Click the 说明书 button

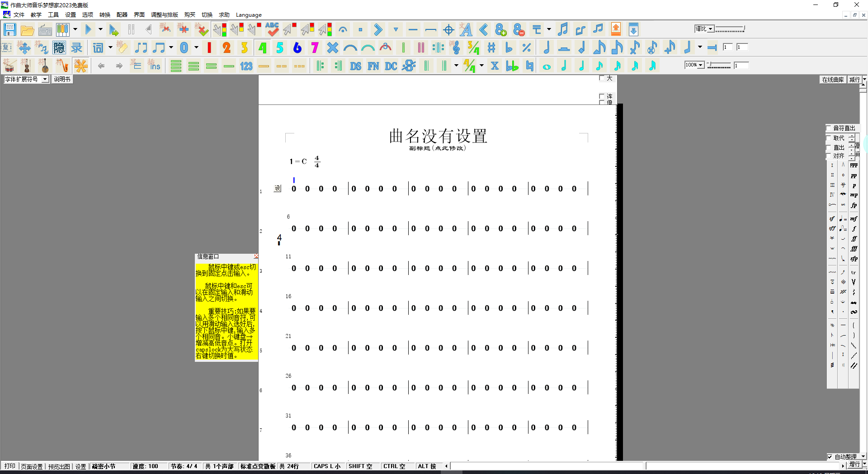[x=62, y=79]
